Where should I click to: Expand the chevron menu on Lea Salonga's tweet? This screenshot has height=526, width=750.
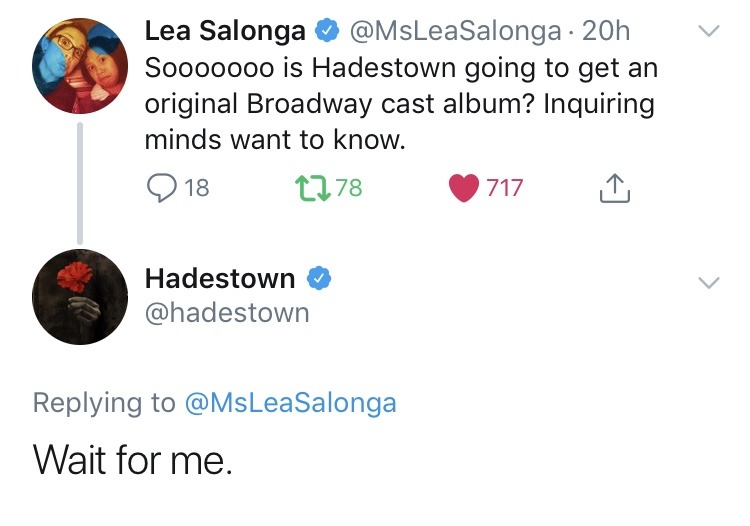click(x=708, y=32)
